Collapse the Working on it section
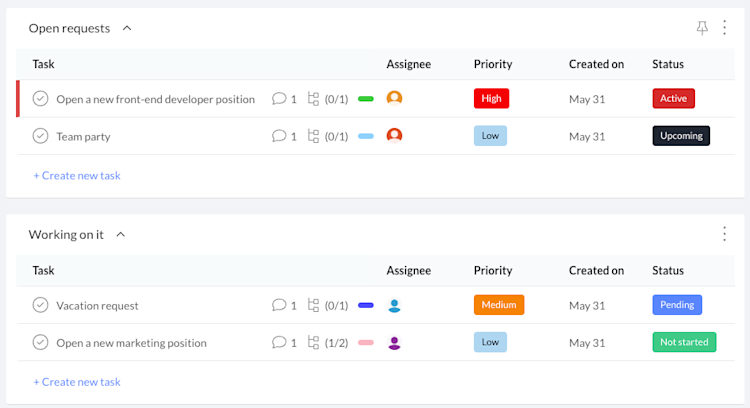Screen dimensions: 750x408 point(121,234)
